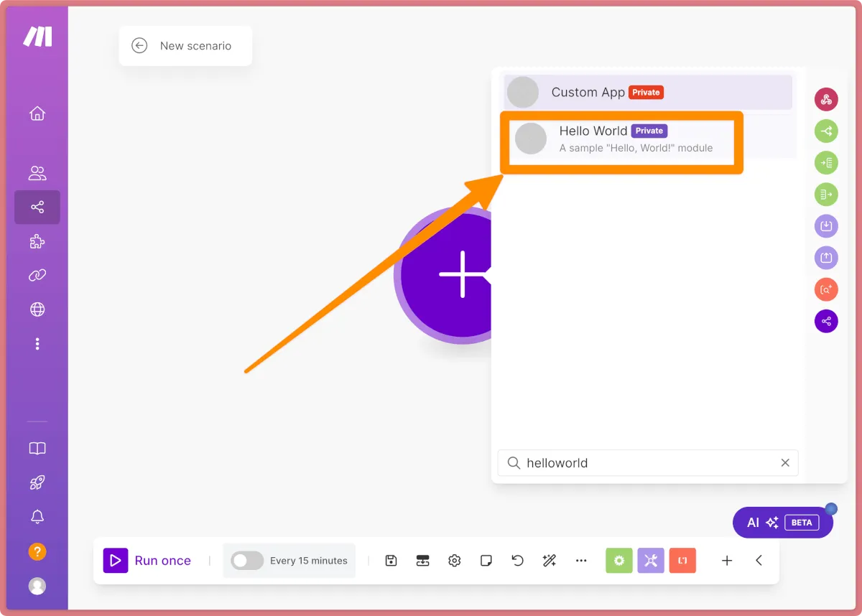Clear the helloworld search text
Screen dimensions: 862x616
click(785, 463)
